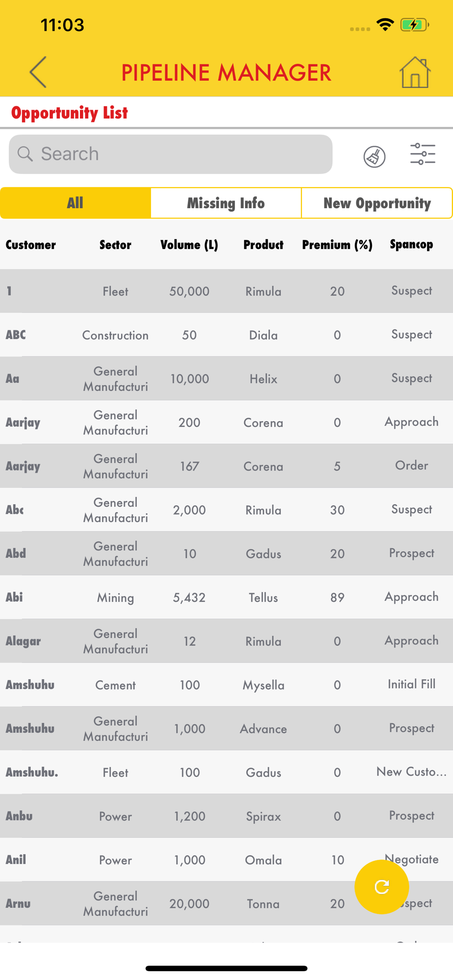Check the battery status icon
Image resolution: width=453 pixels, height=980 pixels.
point(415,24)
